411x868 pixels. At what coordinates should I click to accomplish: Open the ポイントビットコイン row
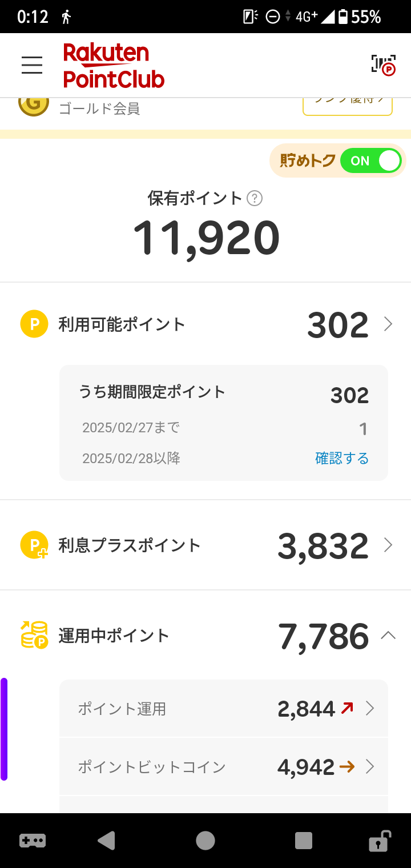click(224, 766)
